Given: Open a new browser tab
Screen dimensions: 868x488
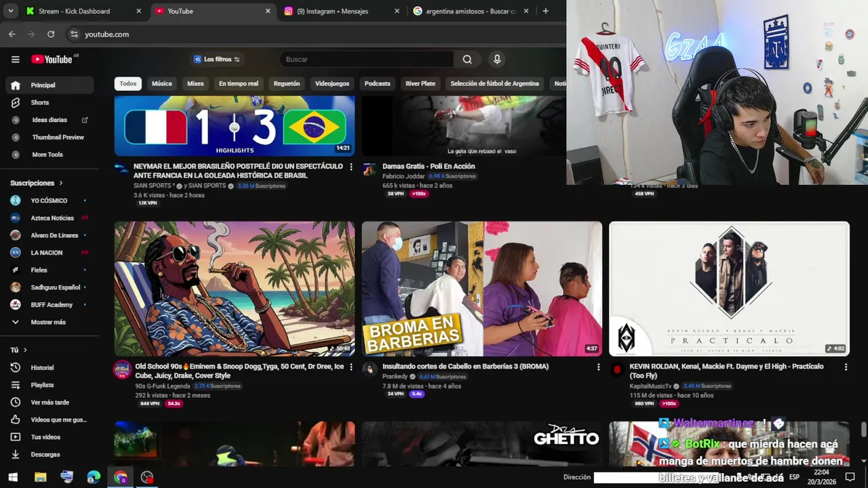Looking at the screenshot, I should click(x=545, y=11).
